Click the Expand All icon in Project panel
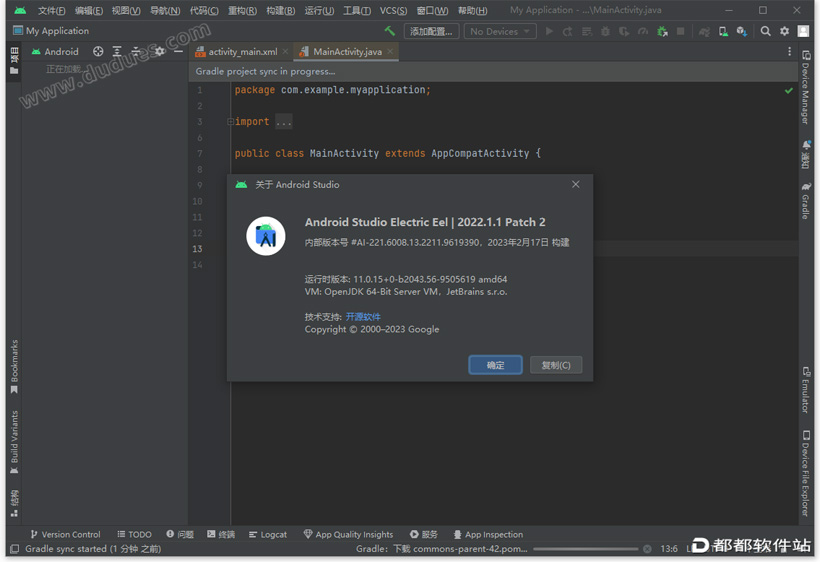The width and height of the screenshot is (820, 562). [117, 51]
